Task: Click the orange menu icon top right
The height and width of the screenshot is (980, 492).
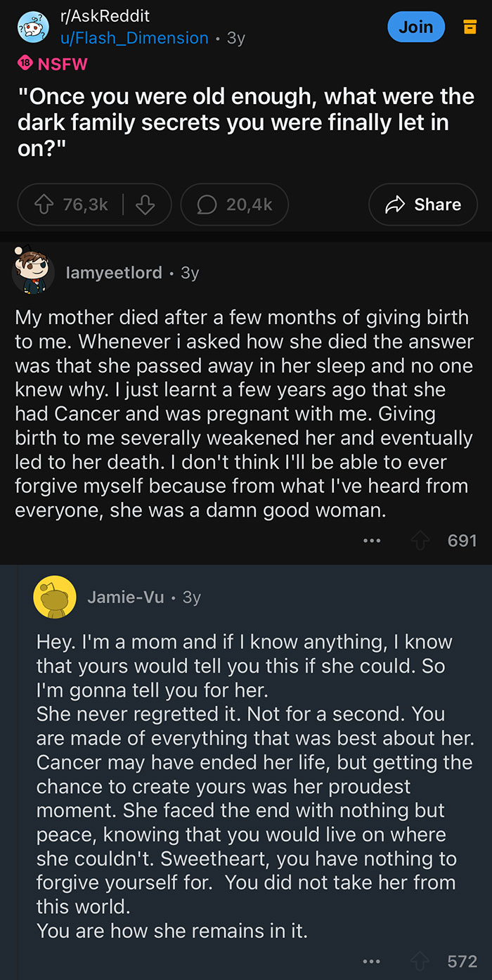Action: coord(471,27)
